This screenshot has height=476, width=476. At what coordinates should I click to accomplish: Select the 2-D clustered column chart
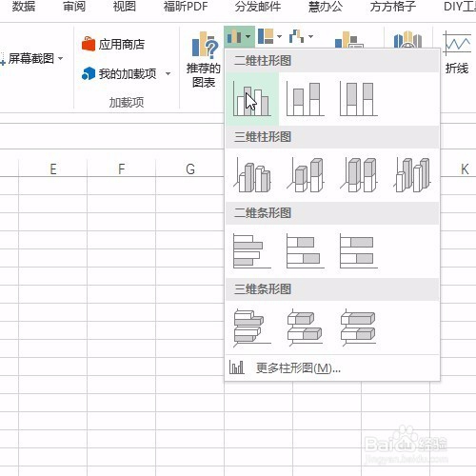pyautogui.click(x=252, y=99)
